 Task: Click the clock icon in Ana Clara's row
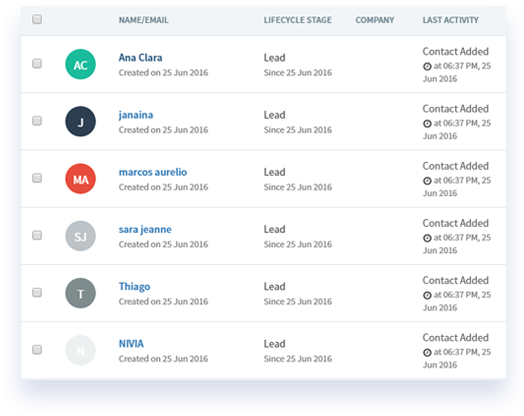tap(427, 66)
